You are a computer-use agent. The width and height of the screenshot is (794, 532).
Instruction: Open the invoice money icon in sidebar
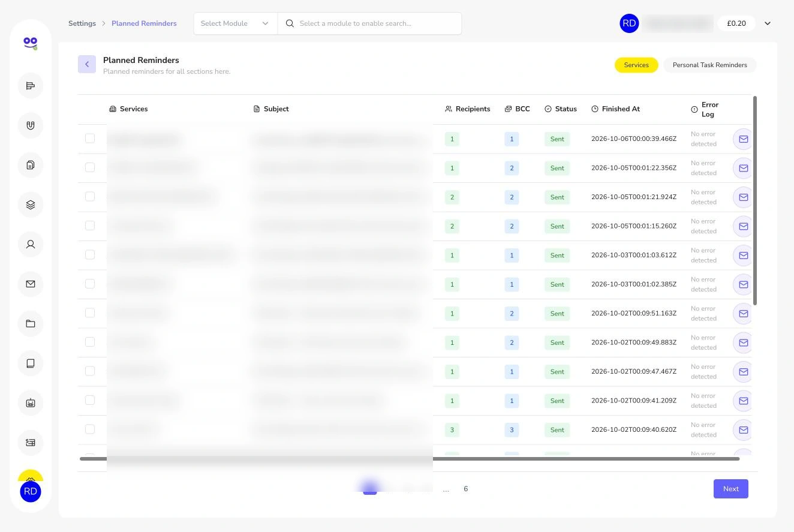31,442
